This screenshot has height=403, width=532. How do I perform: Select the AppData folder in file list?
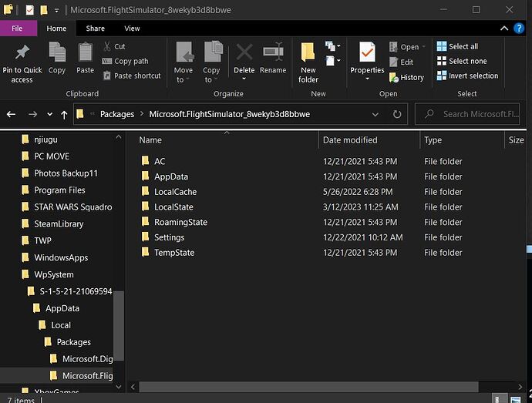click(x=171, y=176)
